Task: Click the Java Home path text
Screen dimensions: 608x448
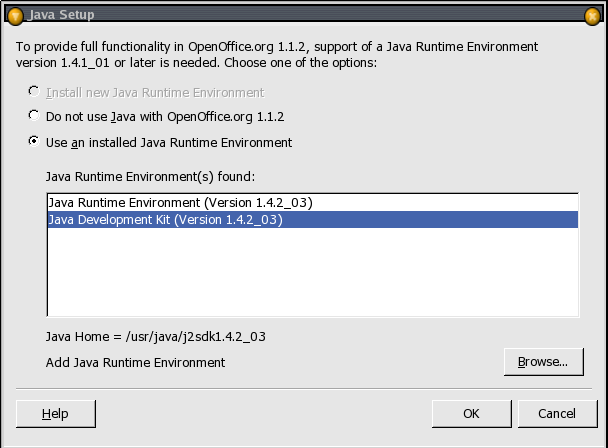Action: (x=155, y=336)
